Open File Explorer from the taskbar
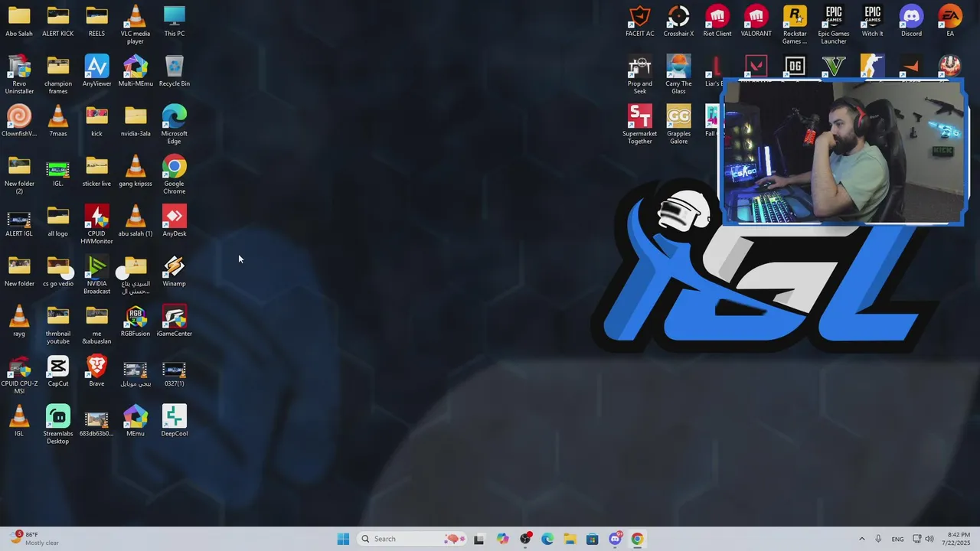This screenshot has height=551, width=980. [x=570, y=539]
